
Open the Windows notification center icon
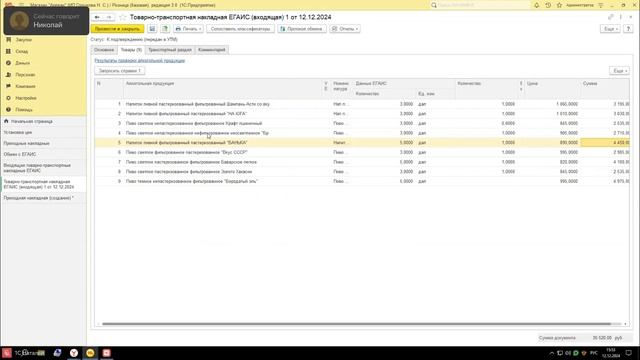pos(629,353)
